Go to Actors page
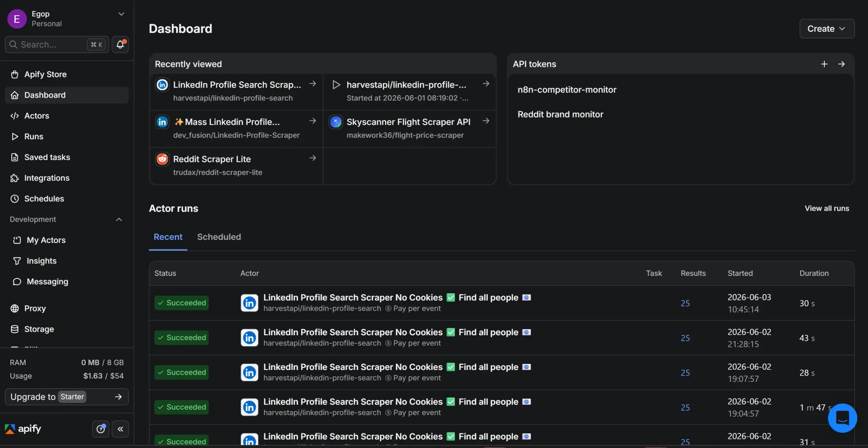 point(67,116)
